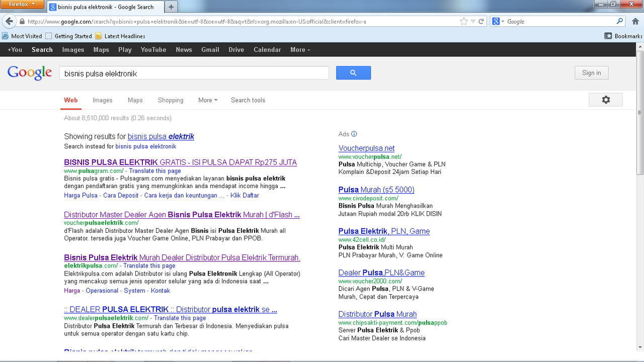Image resolution: width=644 pixels, height=362 pixels.
Task: Click the Google logo
Action: (x=30, y=73)
